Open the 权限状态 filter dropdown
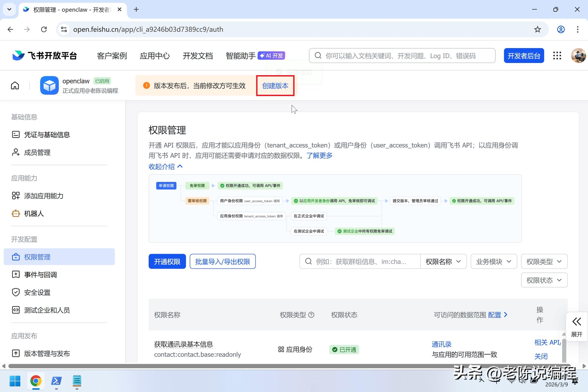Screen dimensions: 588x392 [x=544, y=280]
